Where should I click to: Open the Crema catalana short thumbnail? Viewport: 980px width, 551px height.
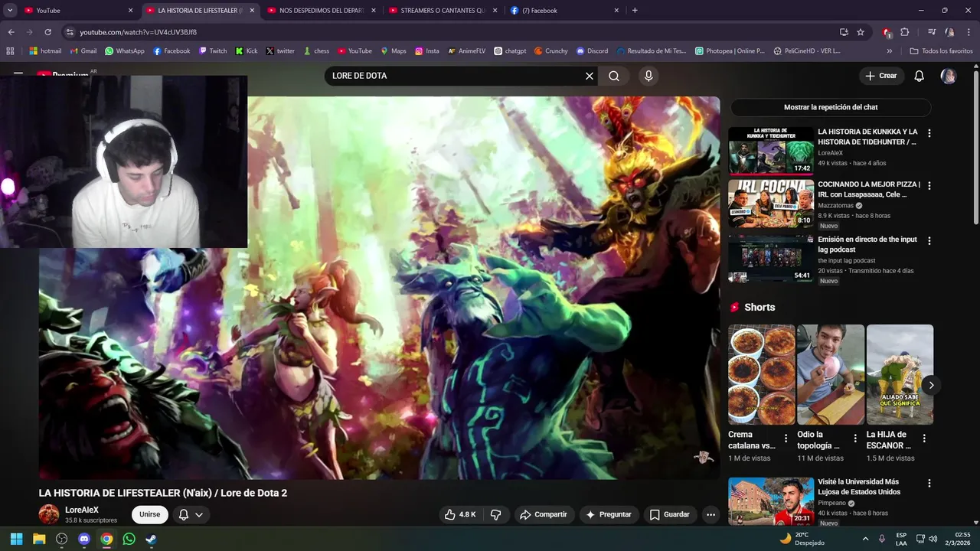click(x=762, y=374)
